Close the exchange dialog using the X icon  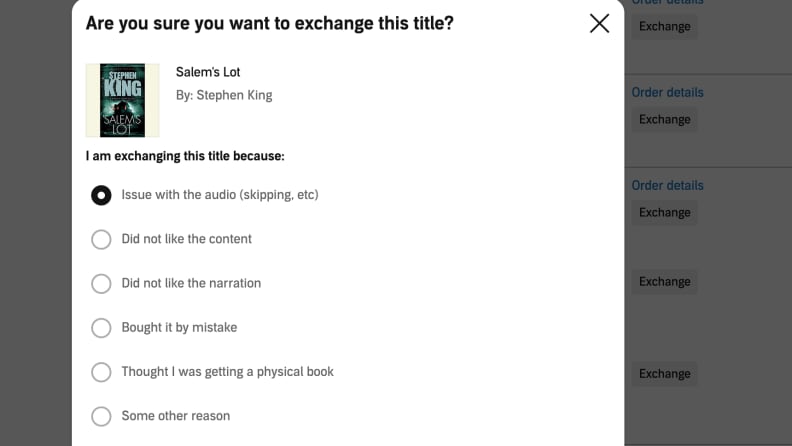point(599,23)
